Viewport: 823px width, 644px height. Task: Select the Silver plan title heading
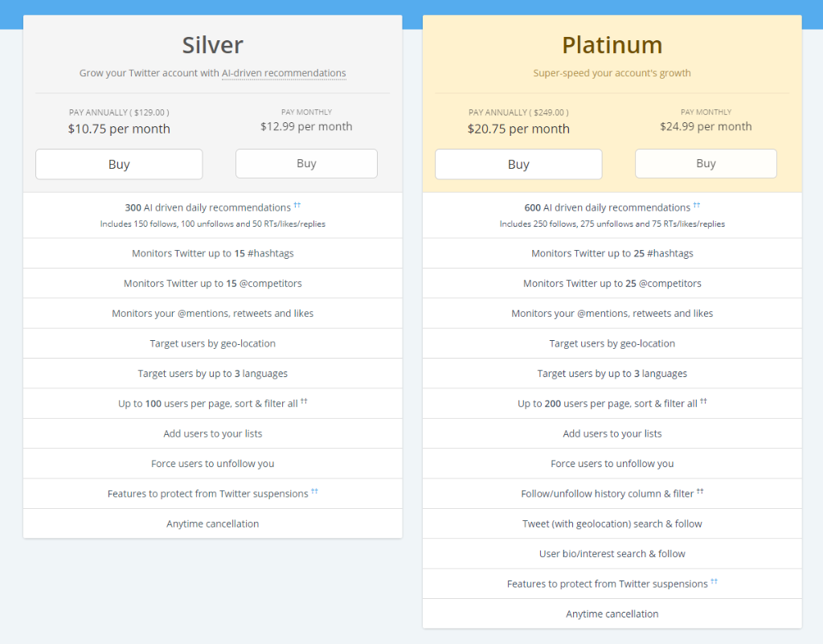212,45
